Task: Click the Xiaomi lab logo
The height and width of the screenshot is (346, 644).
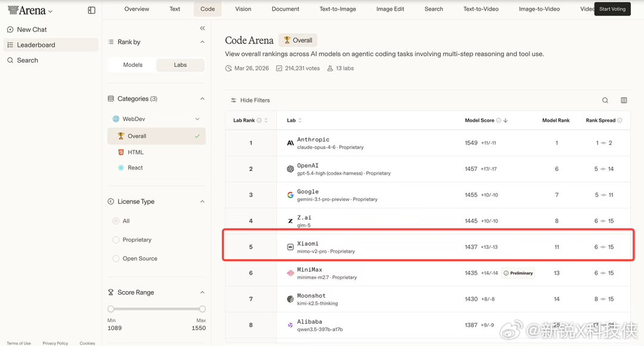Action: pyautogui.click(x=290, y=247)
